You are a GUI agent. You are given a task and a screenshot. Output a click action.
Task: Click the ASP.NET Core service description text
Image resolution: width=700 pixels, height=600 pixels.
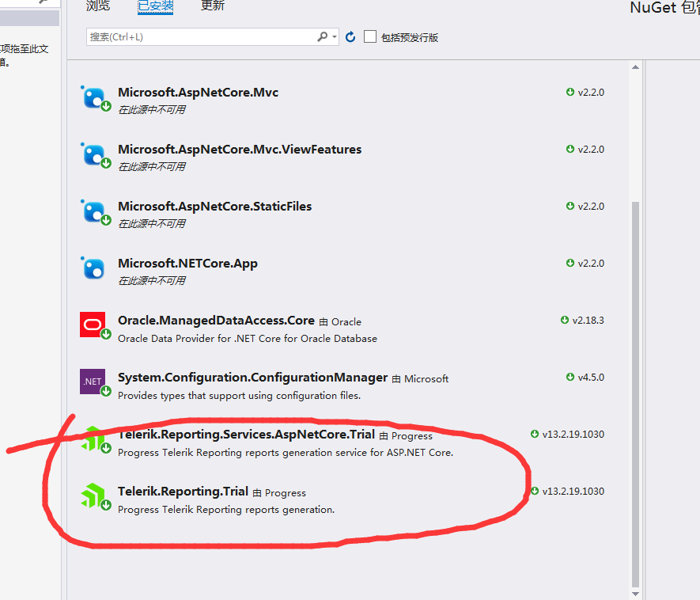tap(286, 453)
